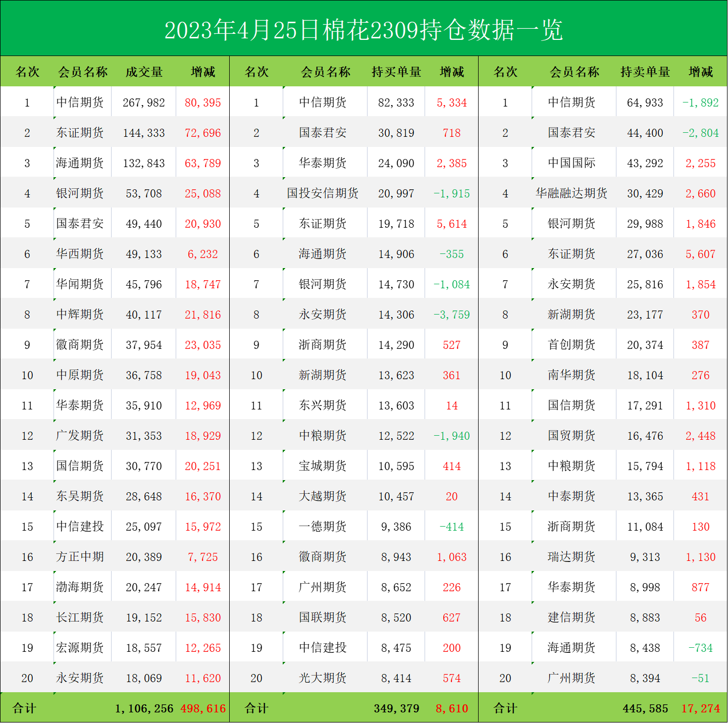Viewport: 728px width, 723px height.
Task: Select the -2,804 change value
Action: 701,133
